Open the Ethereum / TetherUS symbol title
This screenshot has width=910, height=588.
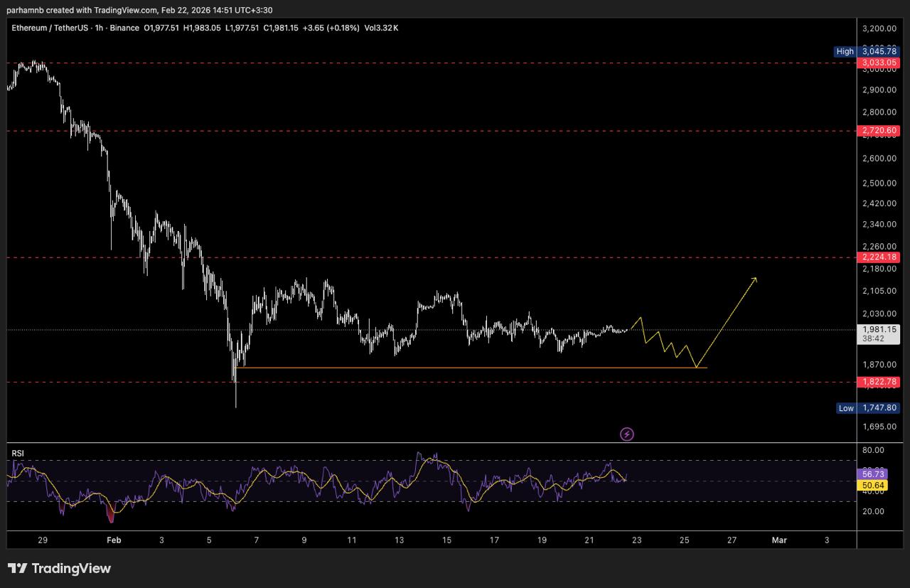pos(48,28)
